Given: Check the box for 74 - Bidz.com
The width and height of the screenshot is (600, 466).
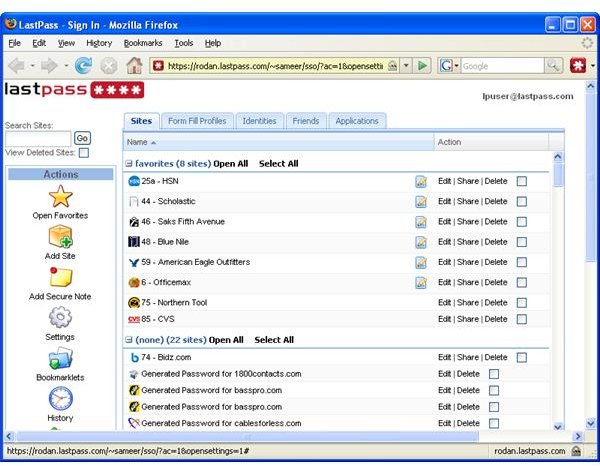Looking at the screenshot, I should 522,358.
